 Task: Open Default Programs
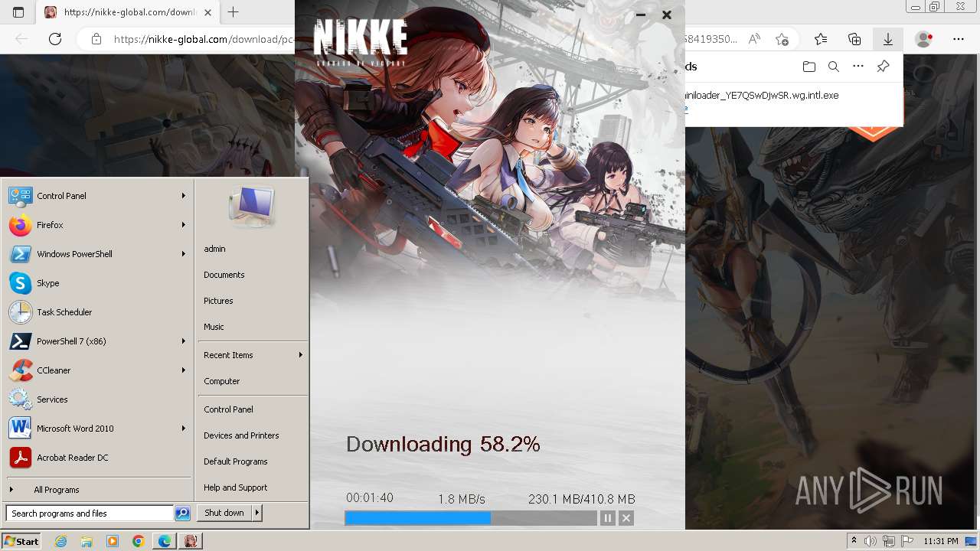[x=236, y=461]
